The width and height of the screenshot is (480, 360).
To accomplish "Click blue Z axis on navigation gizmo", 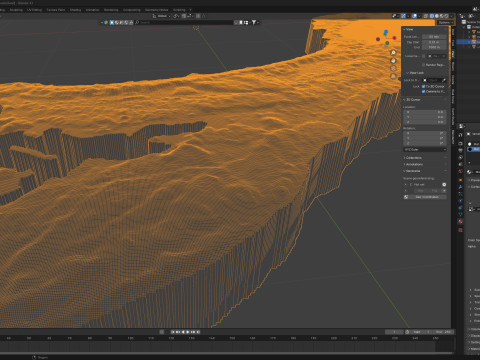I will coord(386,32).
